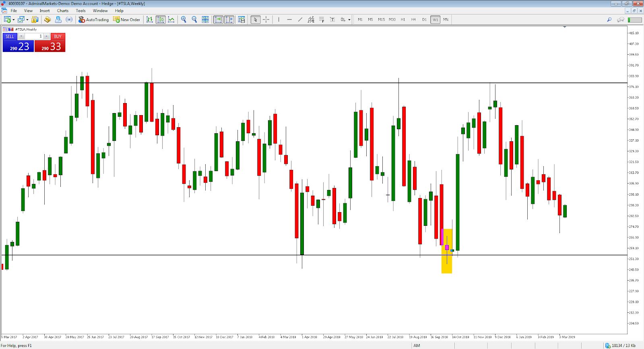The height and width of the screenshot is (349, 644).
Task: Click the Zoom In magnifier icon
Action: tap(184, 19)
